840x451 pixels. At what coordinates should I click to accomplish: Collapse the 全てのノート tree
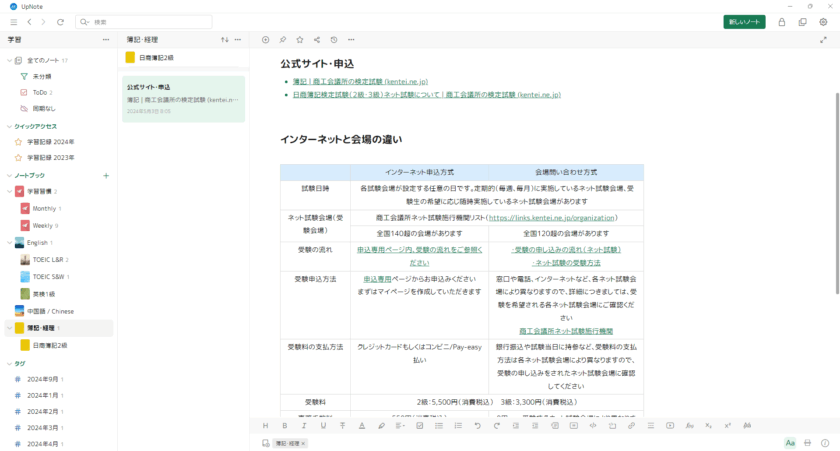click(x=9, y=61)
